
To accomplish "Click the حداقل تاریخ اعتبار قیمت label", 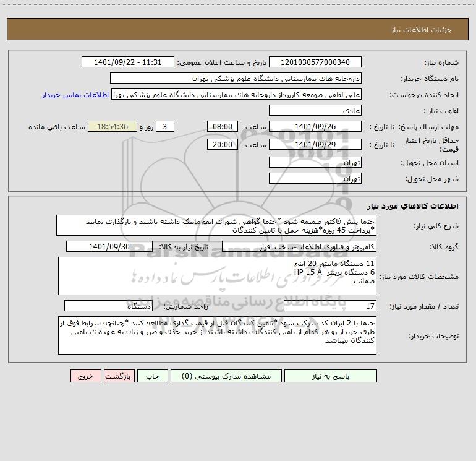I will 431,145.
